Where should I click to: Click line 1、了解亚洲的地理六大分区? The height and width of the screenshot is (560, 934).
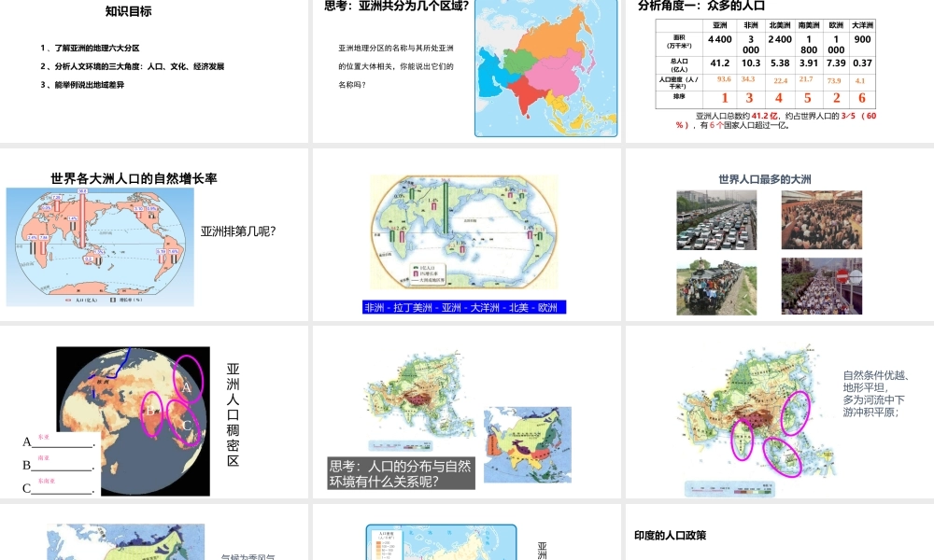point(90,49)
